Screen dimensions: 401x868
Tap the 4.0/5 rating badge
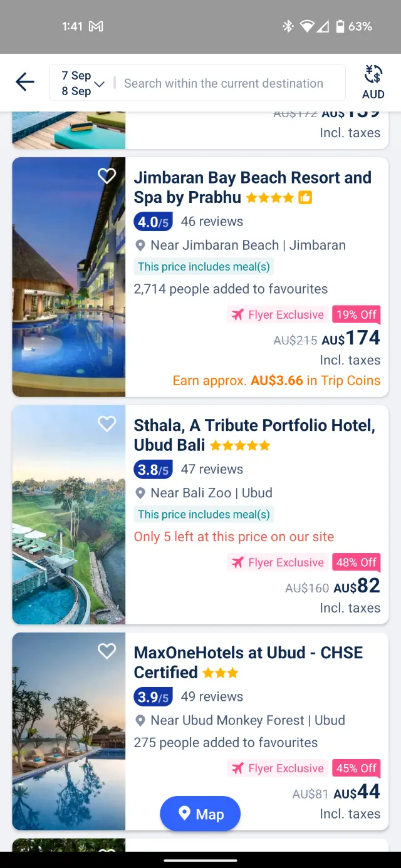(x=153, y=222)
